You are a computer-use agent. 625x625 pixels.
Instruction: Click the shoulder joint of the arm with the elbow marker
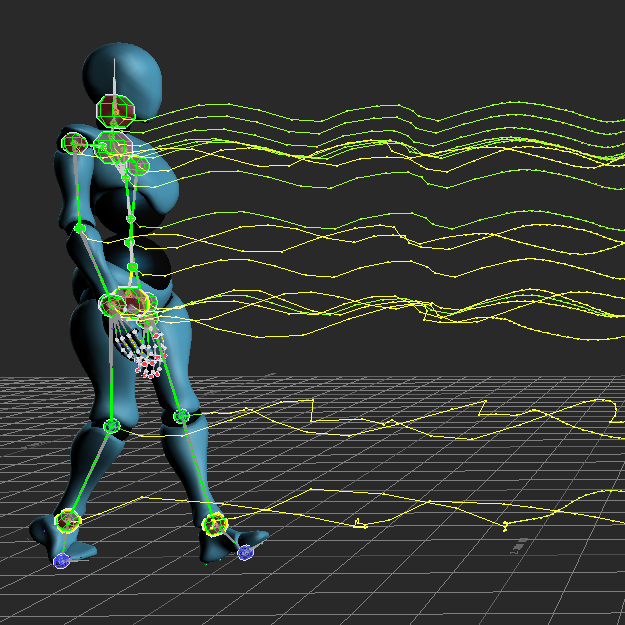click(x=74, y=143)
